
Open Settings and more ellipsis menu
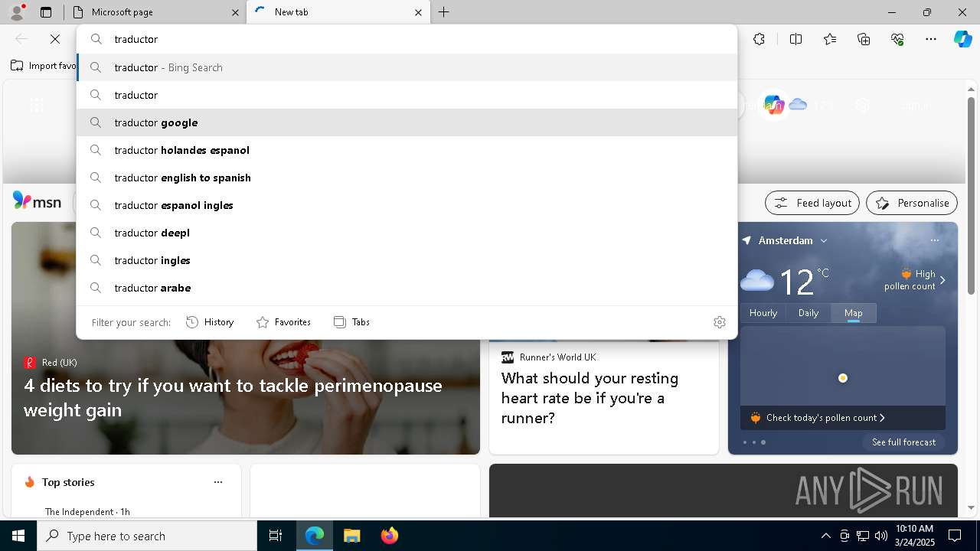coord(931,39)
